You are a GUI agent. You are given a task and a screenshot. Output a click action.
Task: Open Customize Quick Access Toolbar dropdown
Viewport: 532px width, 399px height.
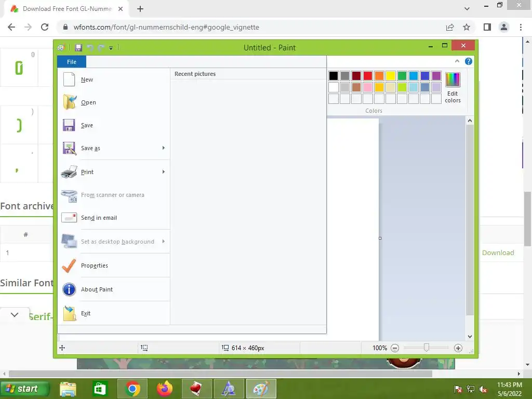point(111,48)
